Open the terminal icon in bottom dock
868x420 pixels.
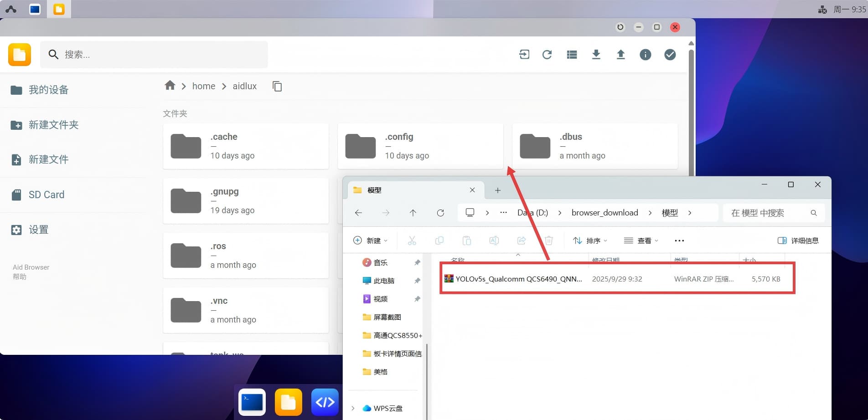tap(252, 402)
